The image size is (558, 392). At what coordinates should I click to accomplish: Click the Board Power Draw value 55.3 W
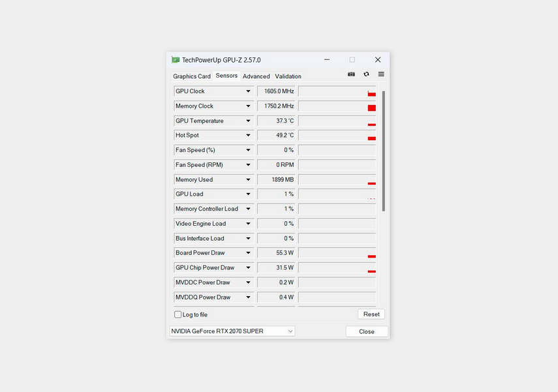[x=276, y=253]
